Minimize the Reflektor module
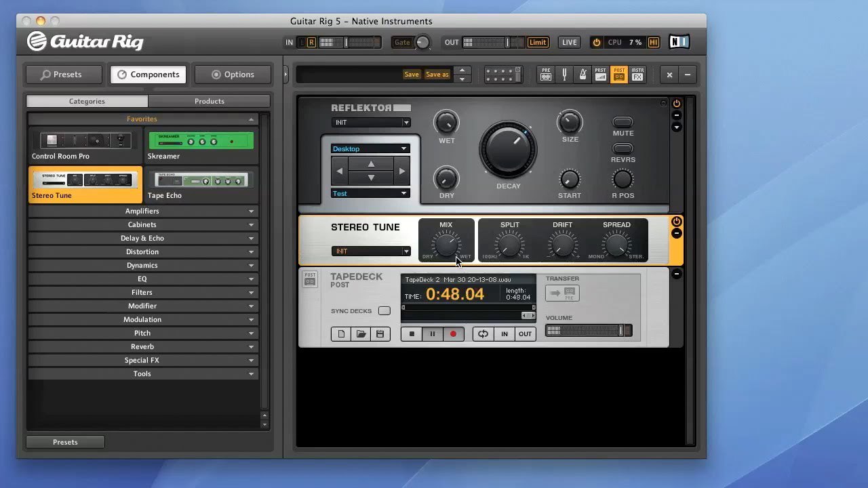Image resolution: width=868 pixels, height=488 pixels. point(676,115)
